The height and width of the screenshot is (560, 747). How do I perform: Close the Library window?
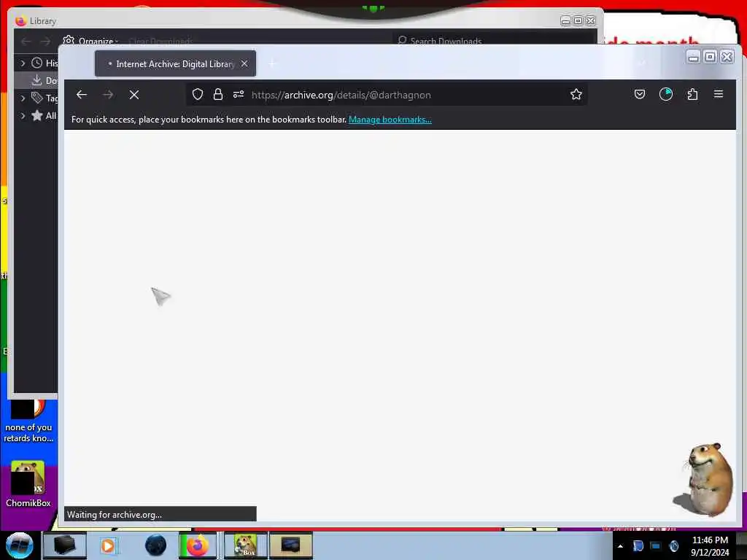[x=591, y=21]
